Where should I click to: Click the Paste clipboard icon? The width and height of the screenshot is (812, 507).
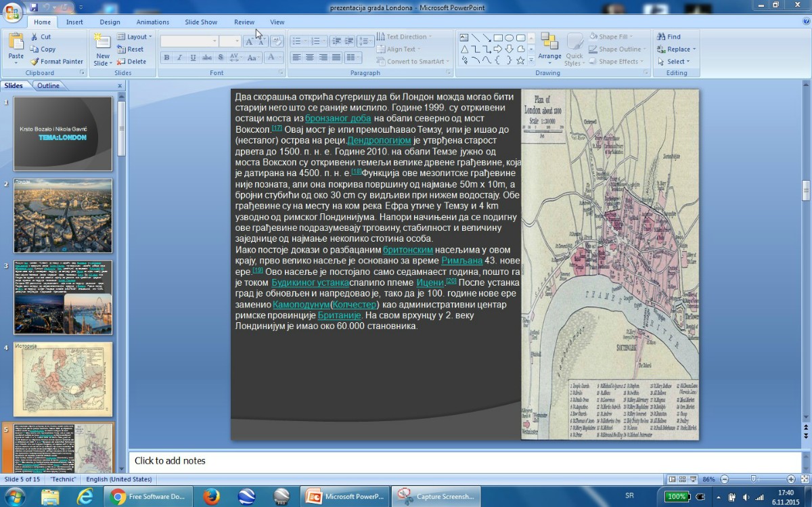16,43
